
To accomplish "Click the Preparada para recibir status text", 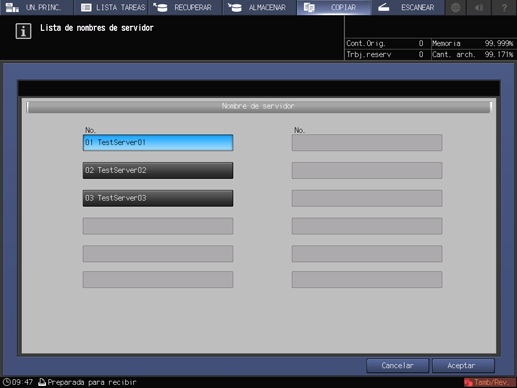I will 92,382.
